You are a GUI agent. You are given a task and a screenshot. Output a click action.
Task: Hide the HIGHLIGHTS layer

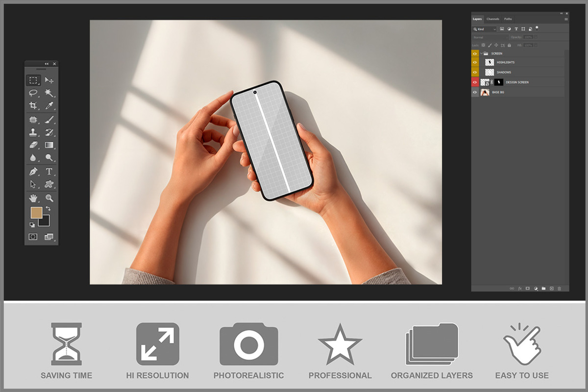click(475, 63)
